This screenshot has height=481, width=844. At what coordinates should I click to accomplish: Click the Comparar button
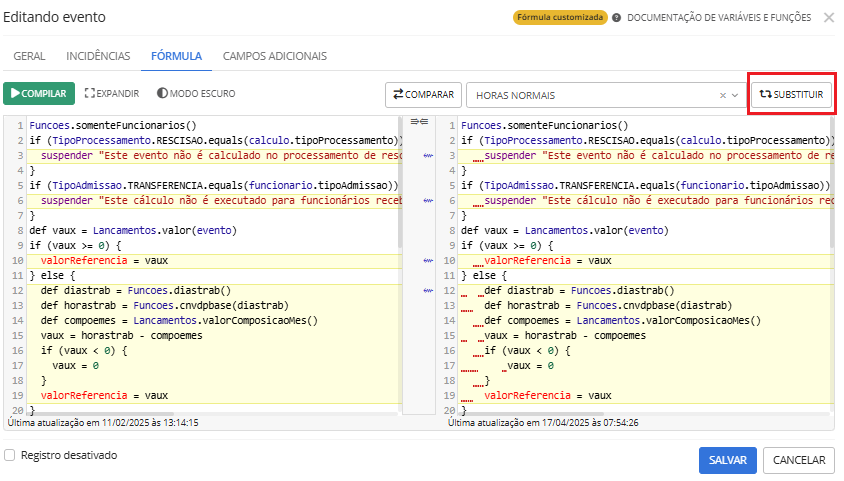(423, 95)
